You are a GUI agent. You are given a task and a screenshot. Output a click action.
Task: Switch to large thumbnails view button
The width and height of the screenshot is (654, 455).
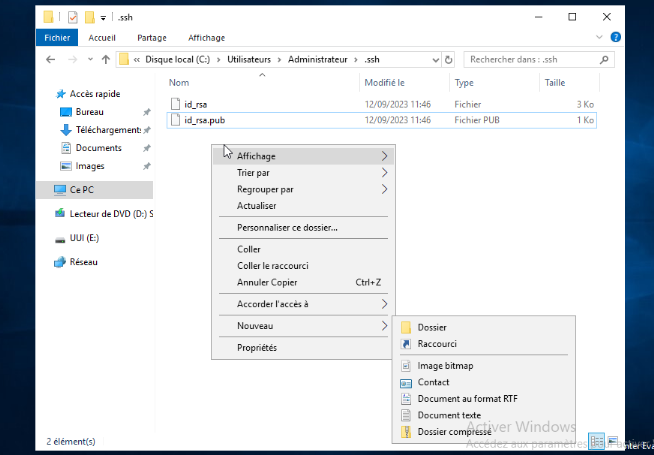click(611, 441)
